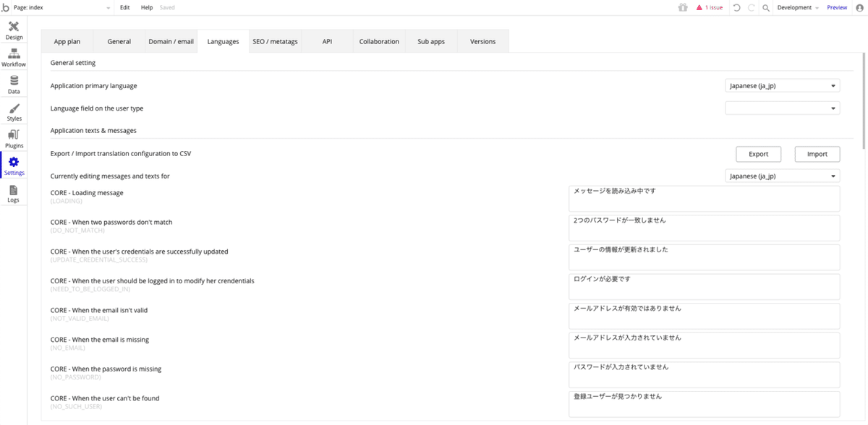Click the redo arrow icon
Viewport: 868px width, 425px height.
[x=751, y=7]
